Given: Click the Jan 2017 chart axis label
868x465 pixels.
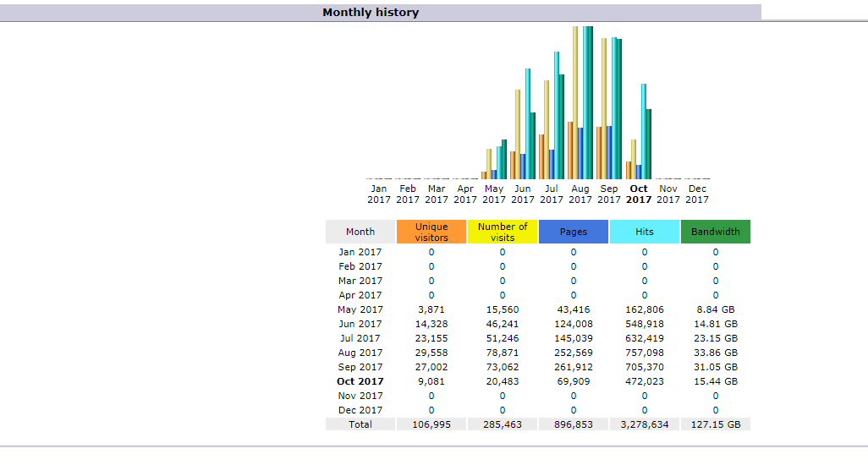Looking at the screenshot, I should tap(379, 194).
